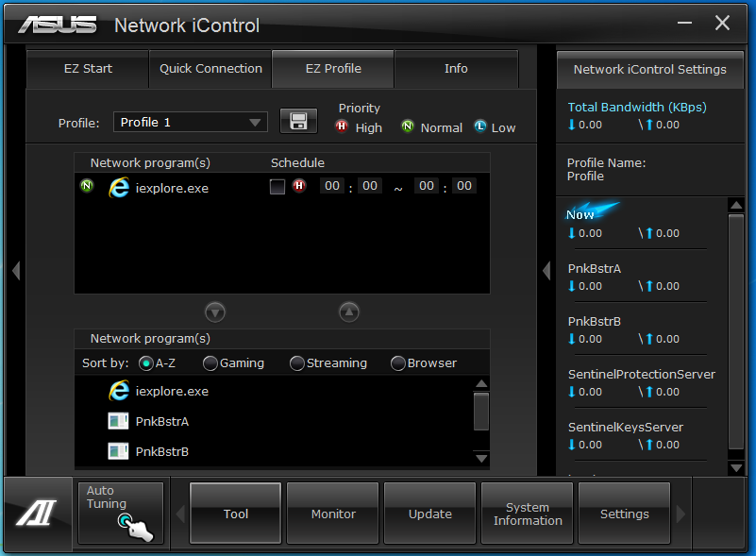Screen dimensions: 756x556
Task: Sort programs by Streaming
Action: [297, 363]
